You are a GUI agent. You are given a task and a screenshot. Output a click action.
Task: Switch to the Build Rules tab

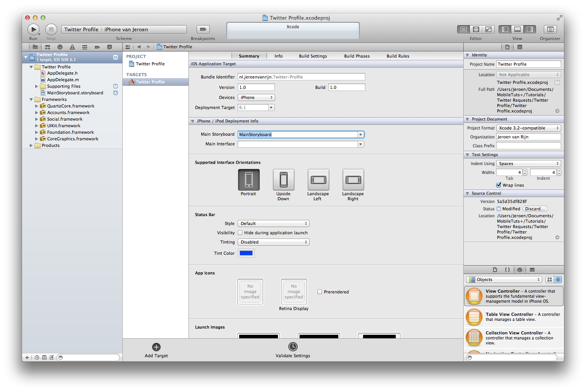point(398,56)
